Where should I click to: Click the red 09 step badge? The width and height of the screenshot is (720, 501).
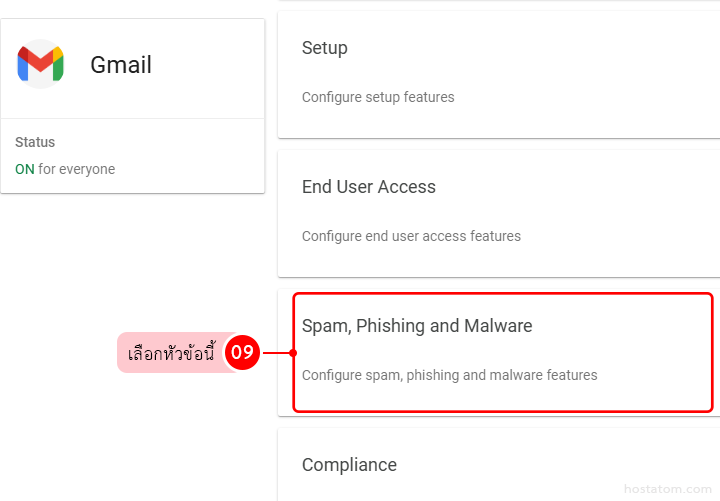click(x=242, y=352)
